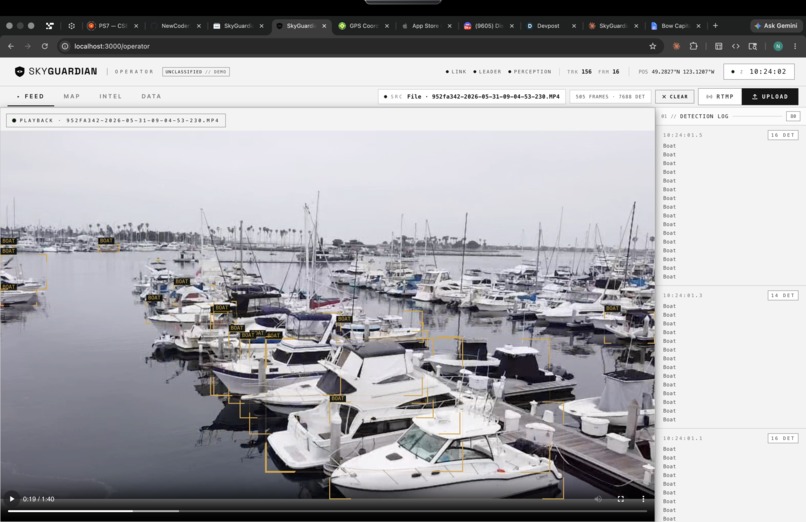The height and width of the screenshot is (522, 806).
Task: Open the Chrome three-dot menu
Action: pyautogui.click(x=795, y=46)
